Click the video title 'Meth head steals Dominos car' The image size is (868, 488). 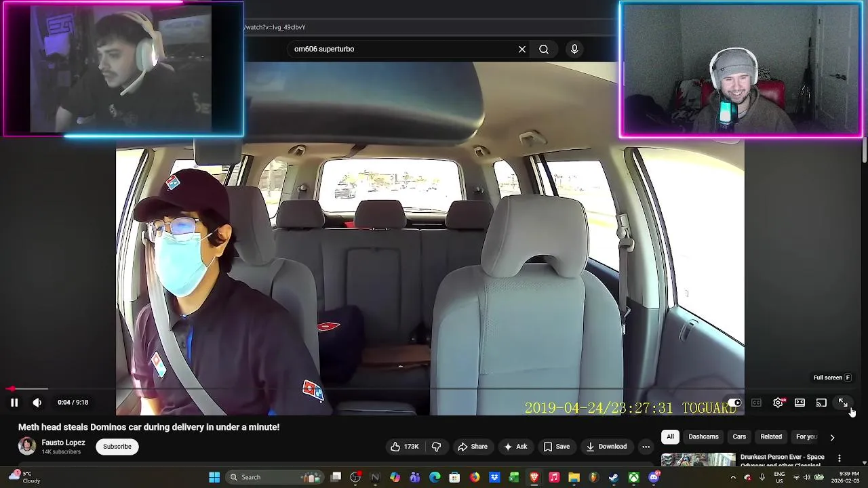tap(149, 427)
